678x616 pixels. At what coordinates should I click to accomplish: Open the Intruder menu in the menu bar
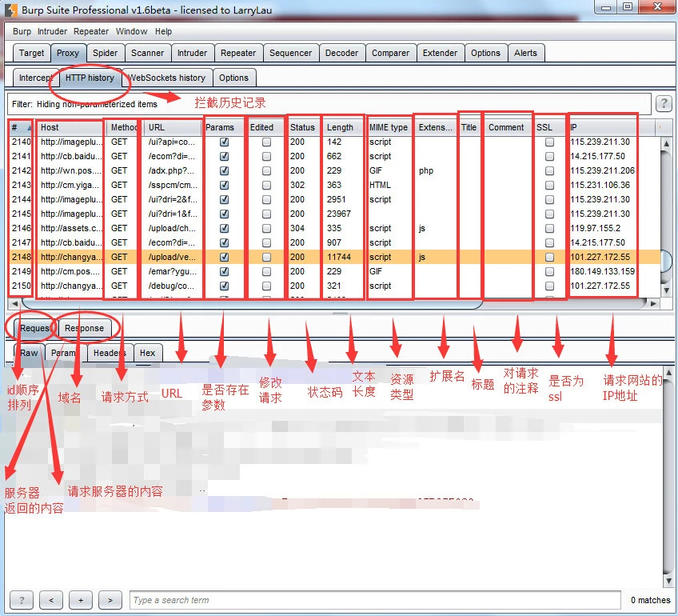coord(52,31)
